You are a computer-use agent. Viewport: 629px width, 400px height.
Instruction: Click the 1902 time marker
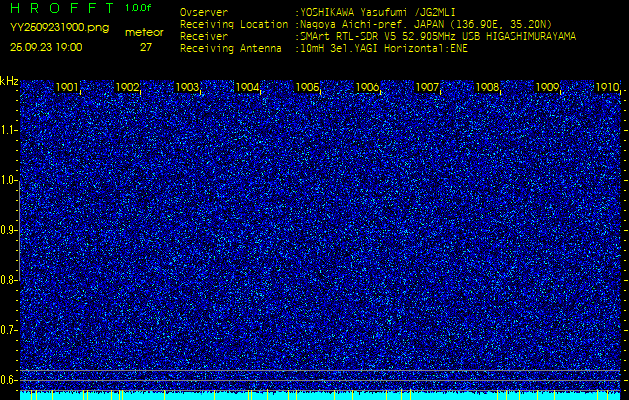point(128,87)
